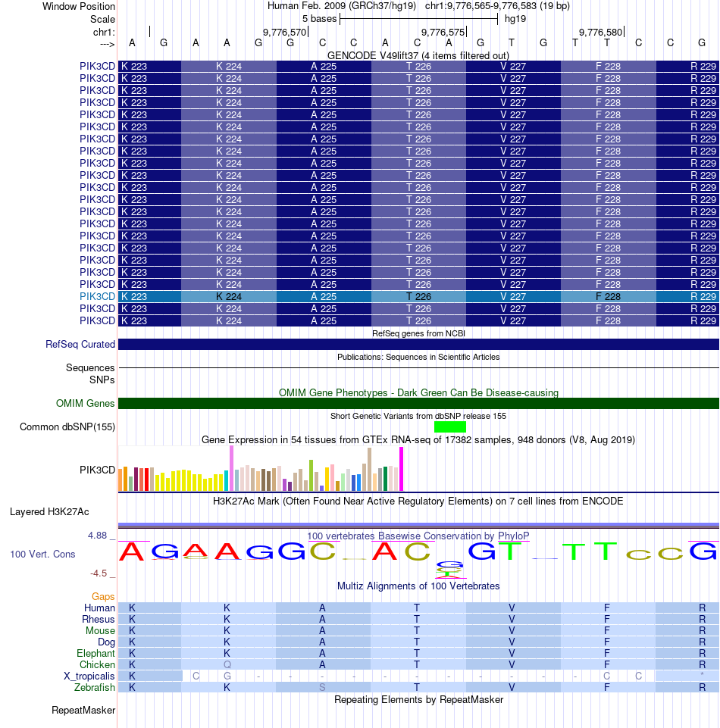Click the PIK3CD label beside the GTEx bar chart
Viewport: 720px width, 728px height.
click(x=97, y=470)
